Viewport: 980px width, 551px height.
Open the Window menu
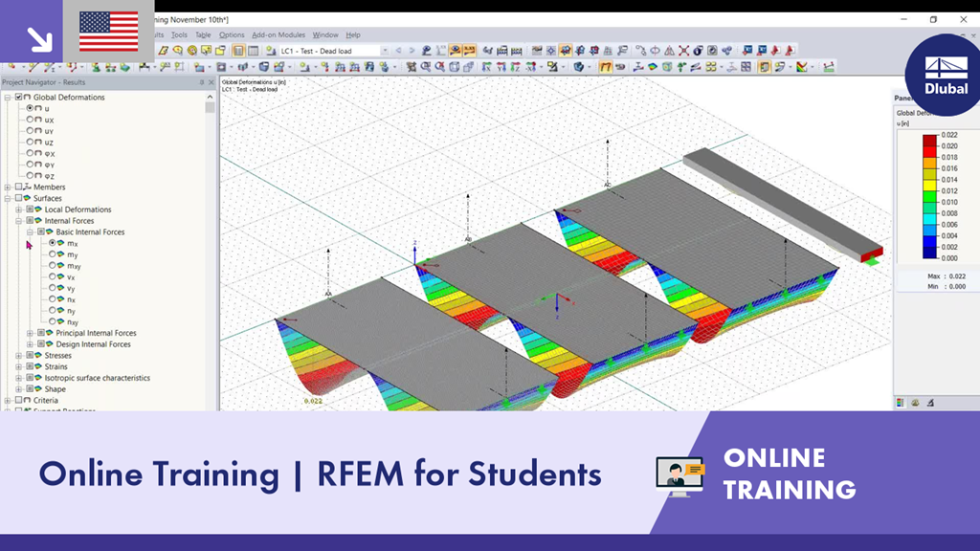(x=325, y=35)
